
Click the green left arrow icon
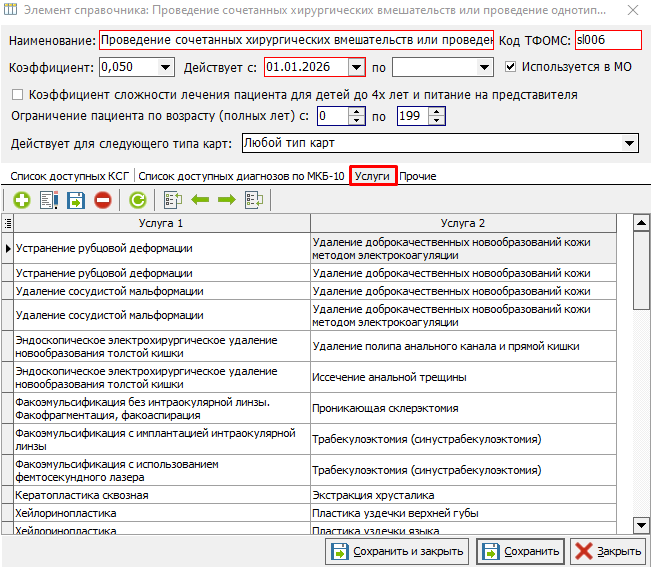[x=199, y=200]
